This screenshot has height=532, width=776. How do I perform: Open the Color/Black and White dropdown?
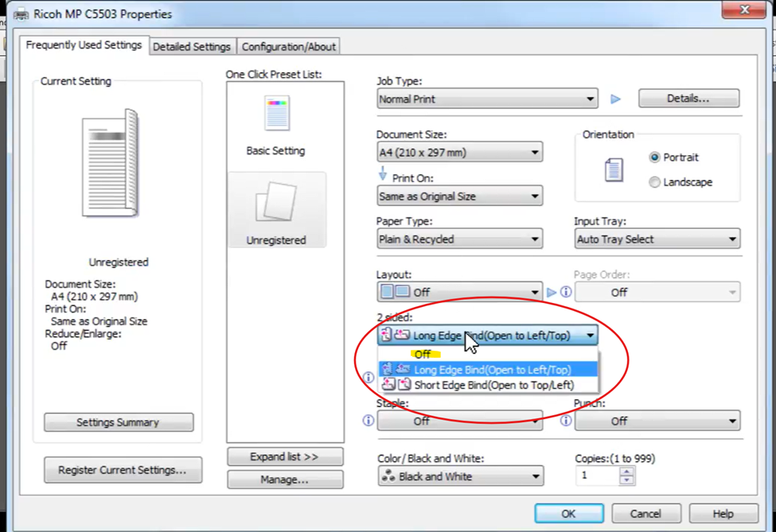[460, 476]
